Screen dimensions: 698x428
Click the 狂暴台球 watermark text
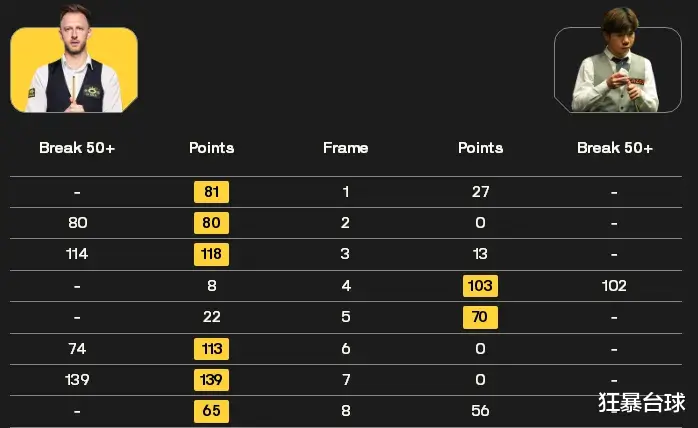coord(641,402)
